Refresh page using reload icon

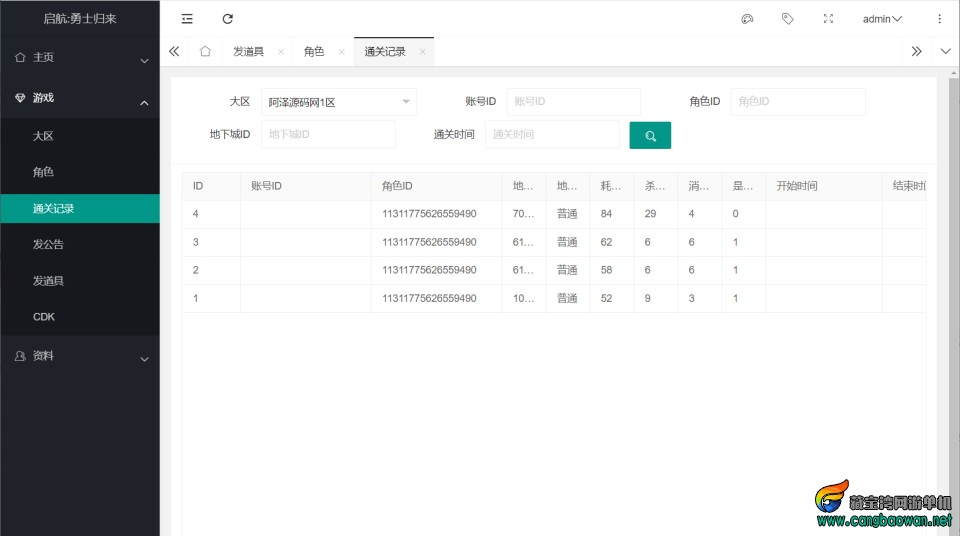(x=228, y=19)
